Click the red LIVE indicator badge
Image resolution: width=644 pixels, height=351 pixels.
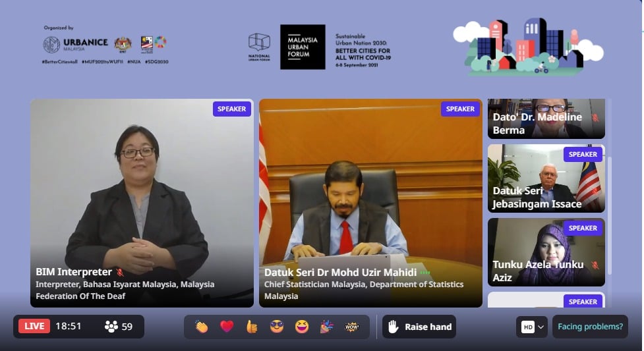(34, 327)
